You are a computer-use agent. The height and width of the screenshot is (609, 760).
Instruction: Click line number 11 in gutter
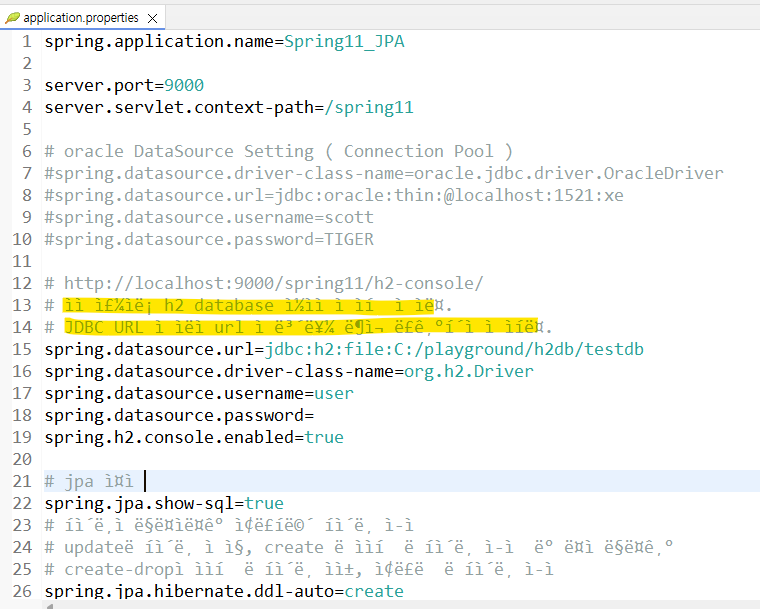click(x=22, y=261)
